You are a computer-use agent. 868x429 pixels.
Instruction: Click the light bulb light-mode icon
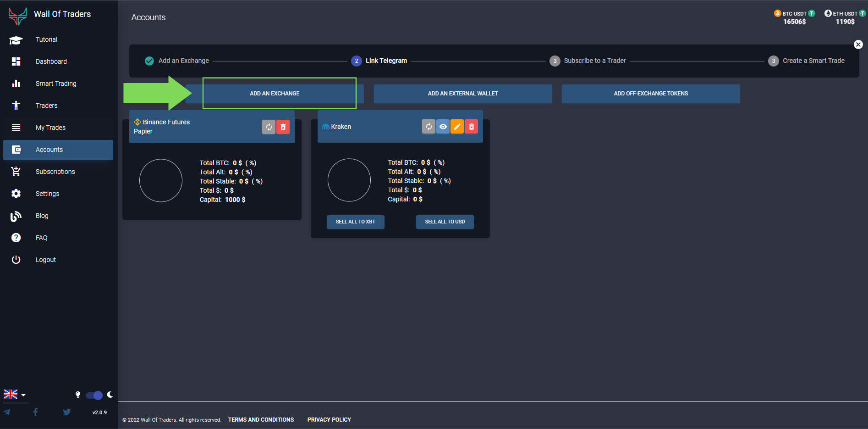[78, 395]
